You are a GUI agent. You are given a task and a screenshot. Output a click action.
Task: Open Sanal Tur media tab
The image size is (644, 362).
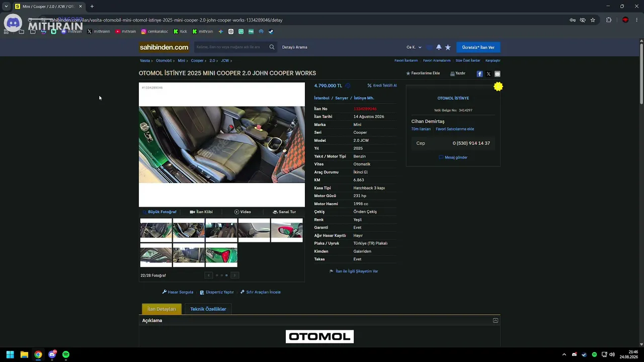[x=284, y=212]
